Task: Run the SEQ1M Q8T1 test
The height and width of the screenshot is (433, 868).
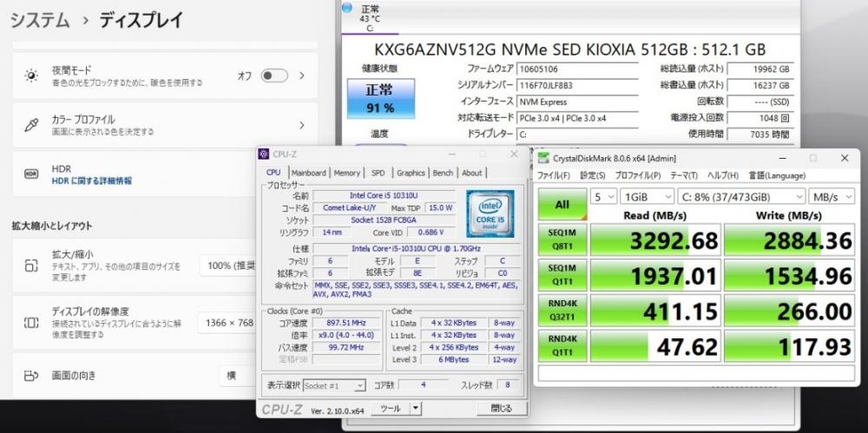Action: (562, 239)
